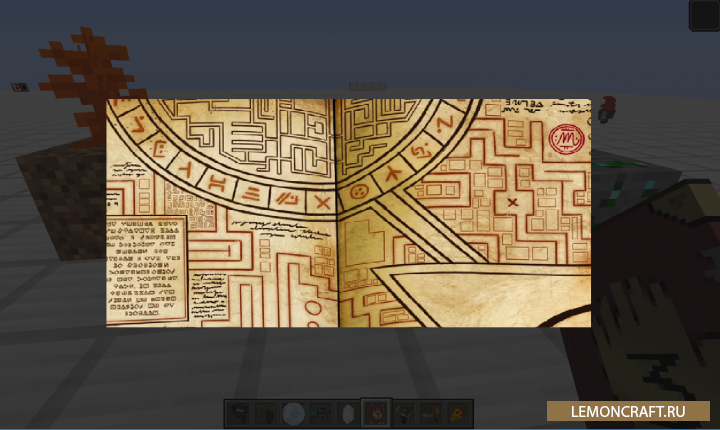Click the book spine between the pages

(337, 212)
